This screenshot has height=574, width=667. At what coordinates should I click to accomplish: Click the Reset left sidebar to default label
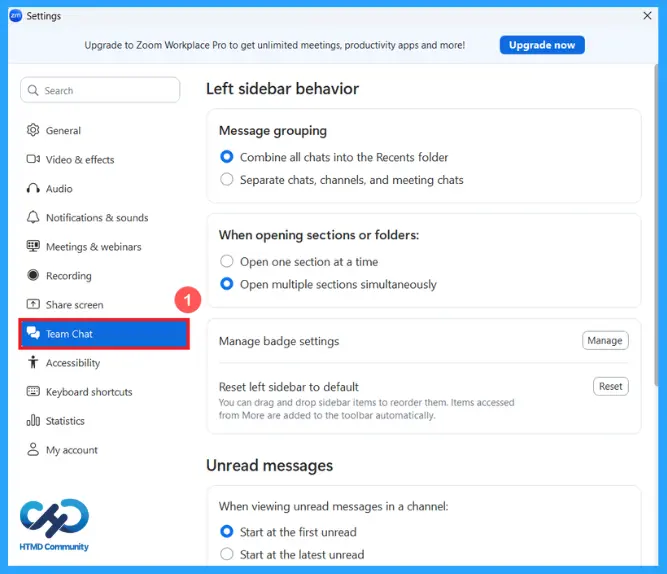288,387
